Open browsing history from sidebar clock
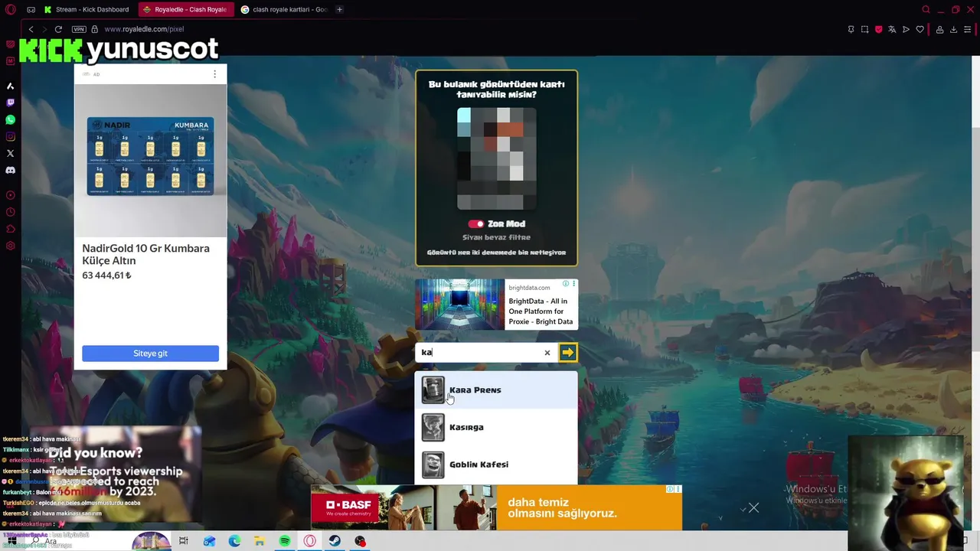980x551 pixels. click(x=11, y=212)
